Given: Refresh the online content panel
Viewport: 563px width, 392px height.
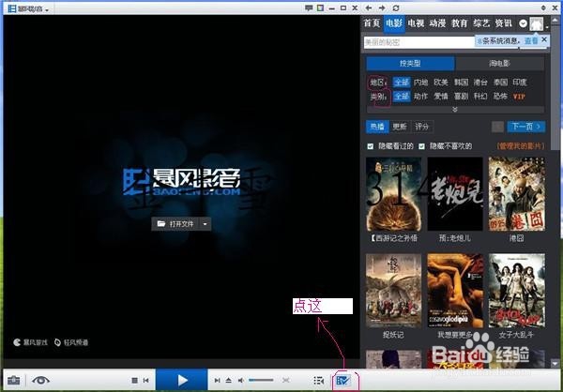Looking at the screenshot, I should tap(396, 8).
